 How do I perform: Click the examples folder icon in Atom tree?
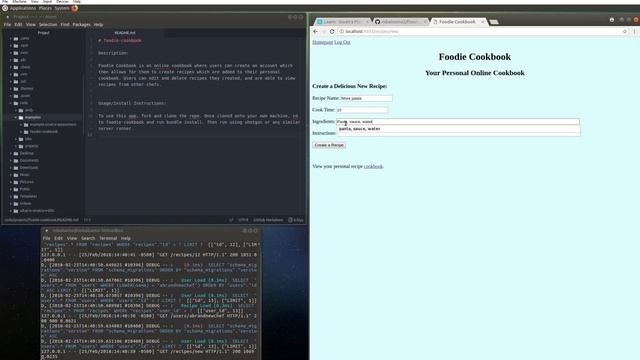pos(21,118)
